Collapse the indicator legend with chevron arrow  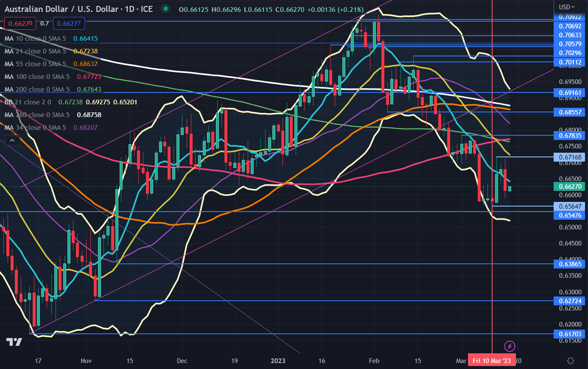tap(12, 140)
